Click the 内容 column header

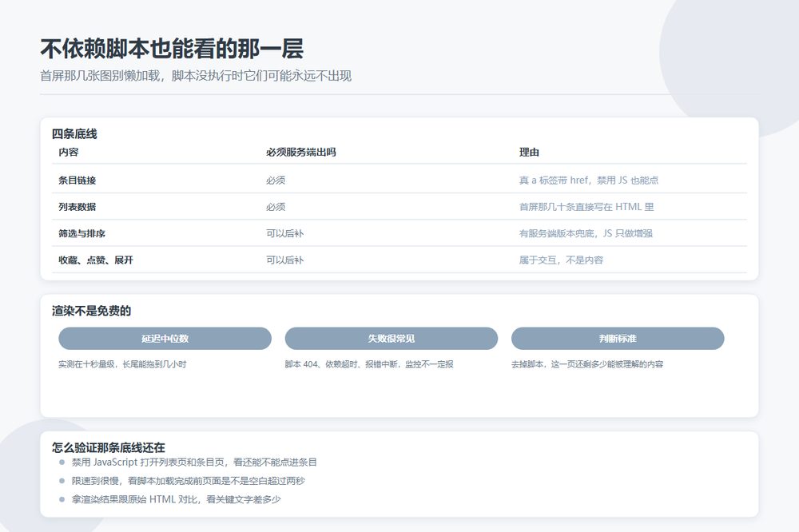pos(68,152)
